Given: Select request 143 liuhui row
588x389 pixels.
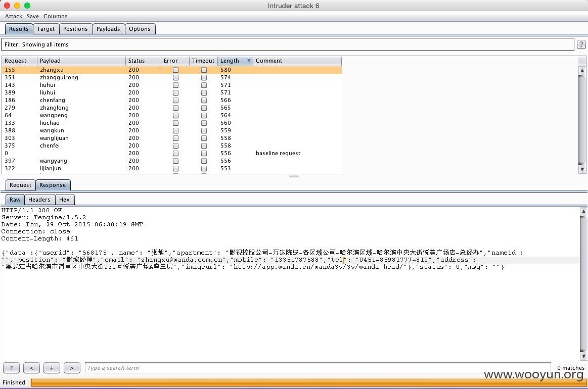Looking at the screenshot, I should tap(172, 85).
